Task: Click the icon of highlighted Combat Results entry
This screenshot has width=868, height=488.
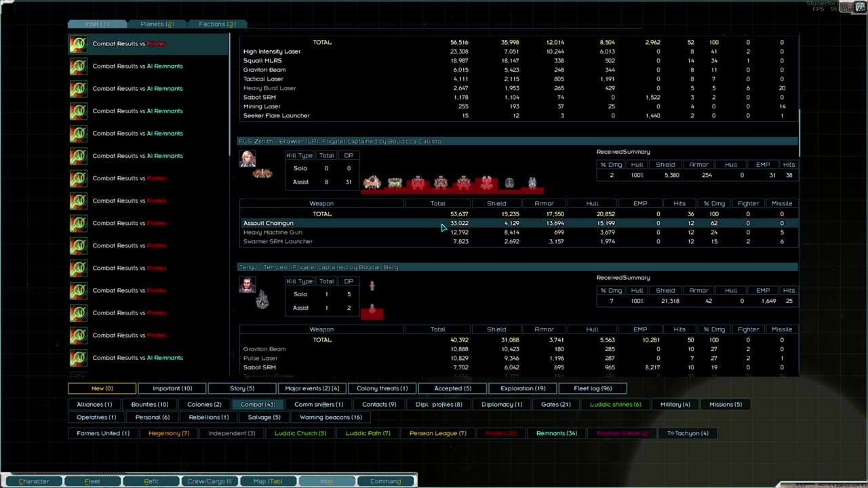Action: click(78, 44)
